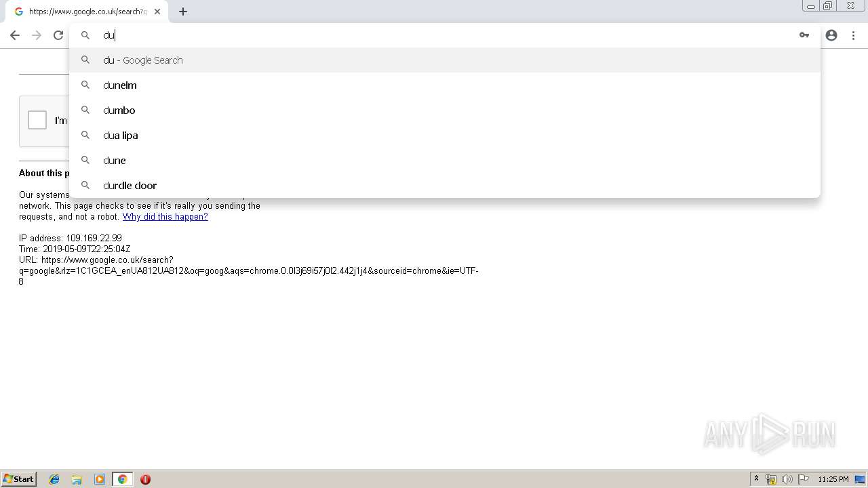868x488 pixels.
Task: Click the Time 2019-05-09T22:25:04Z line
Action: tap(75, 249)
